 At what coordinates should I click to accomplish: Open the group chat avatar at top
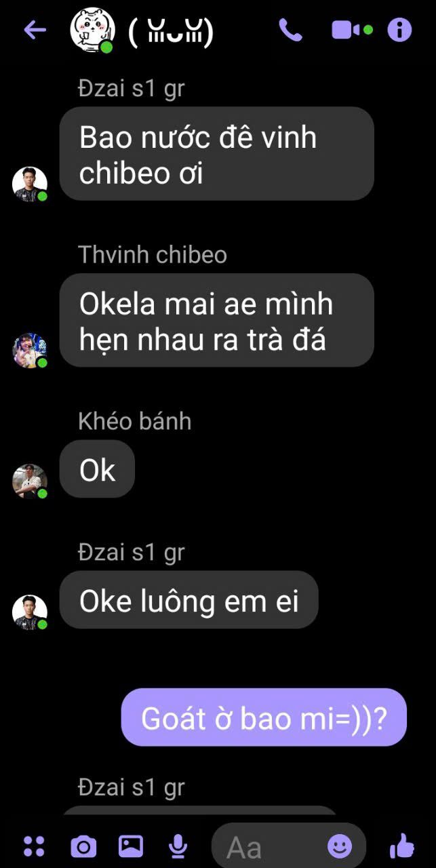pos(91,31)
